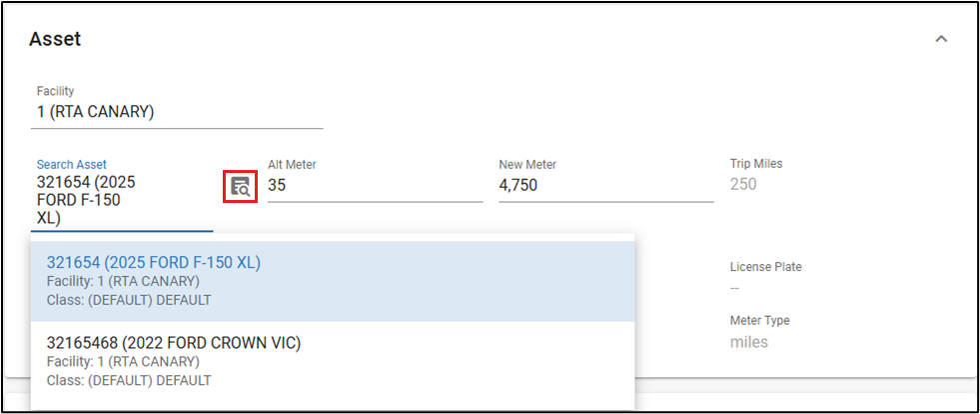Open the advanced asset search icon

240,185
